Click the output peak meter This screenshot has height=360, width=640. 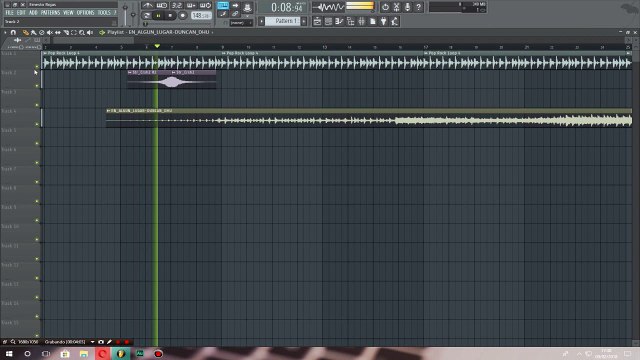[x=360, y=6]
